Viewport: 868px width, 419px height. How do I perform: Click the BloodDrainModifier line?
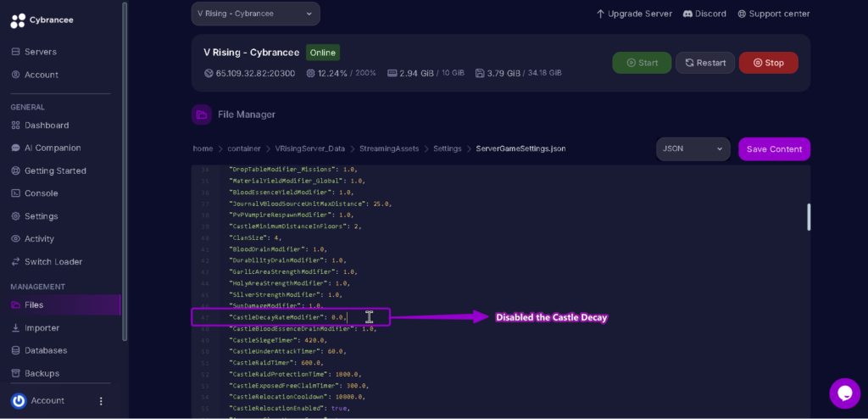(x=278, y=249)
